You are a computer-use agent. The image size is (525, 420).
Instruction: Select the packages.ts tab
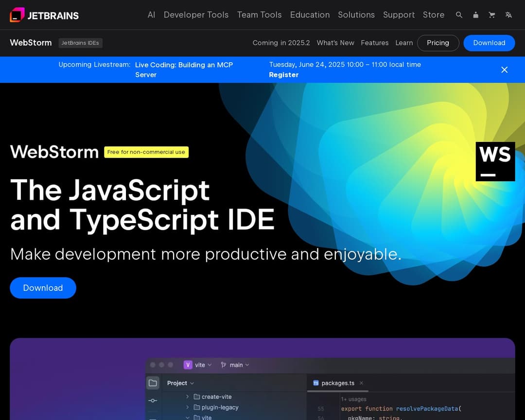click(337, 383)
